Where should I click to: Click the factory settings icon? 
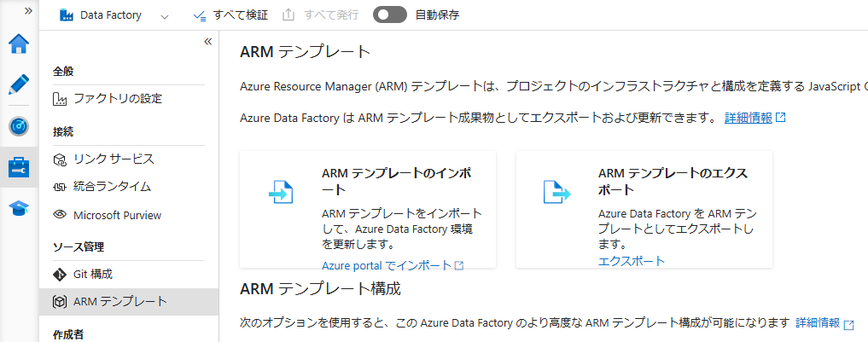click(59, 100)
